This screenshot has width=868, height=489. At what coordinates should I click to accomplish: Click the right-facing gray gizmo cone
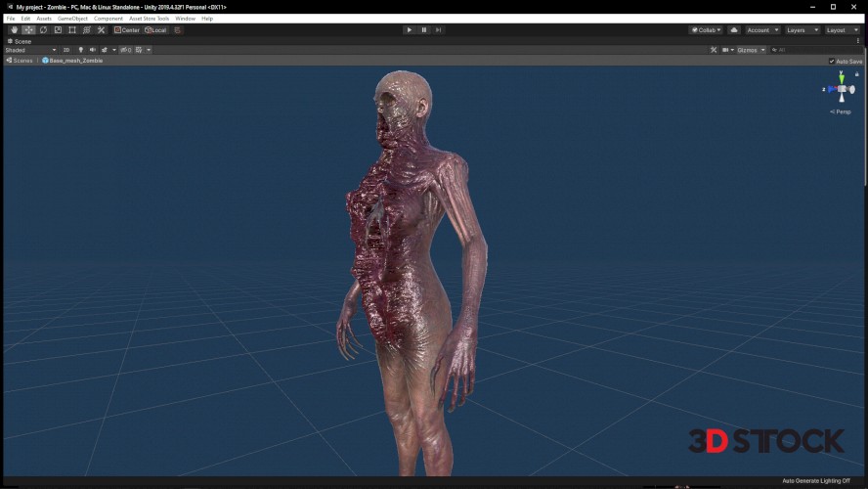pos(850,89)
